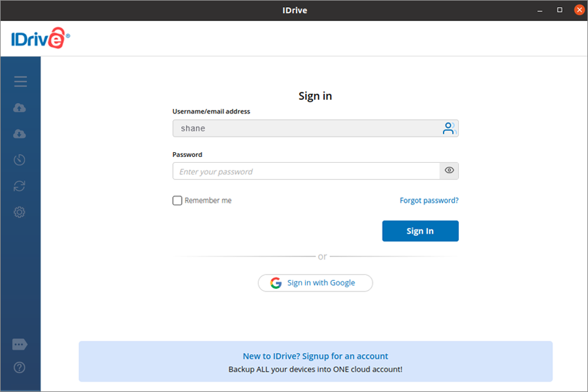Screen dimensions: 588x392
Task: Click the user profile icon in username field
Action: [x=449, y=129]
